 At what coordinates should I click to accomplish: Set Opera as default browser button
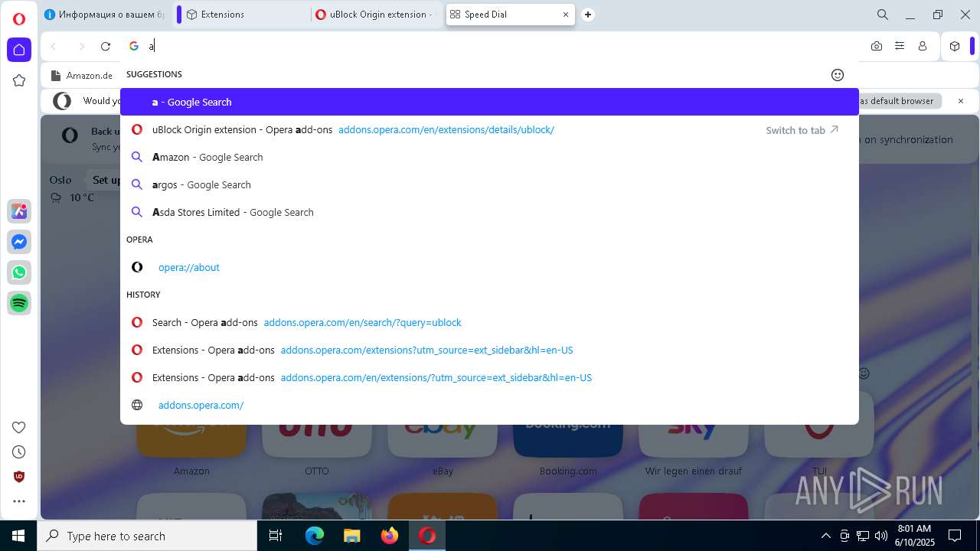tap(897, 101)
